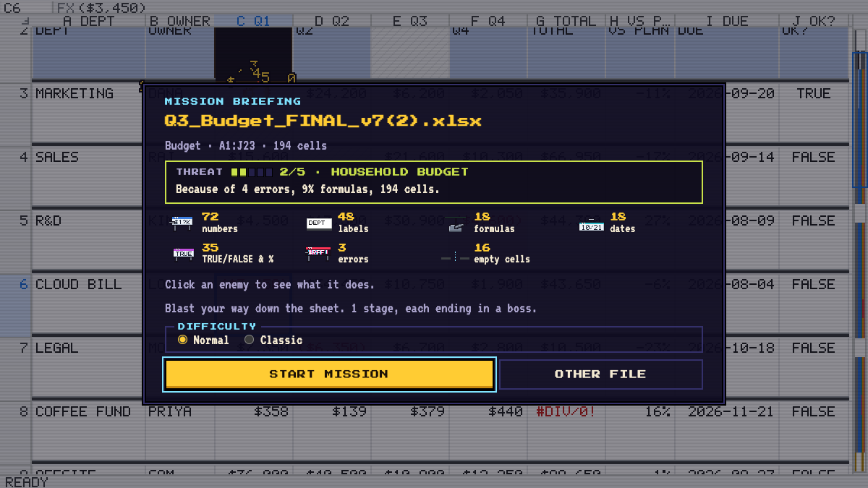
Task: Click the 16% cell in COFFEE FUND row
Action: tap(640, 432)
